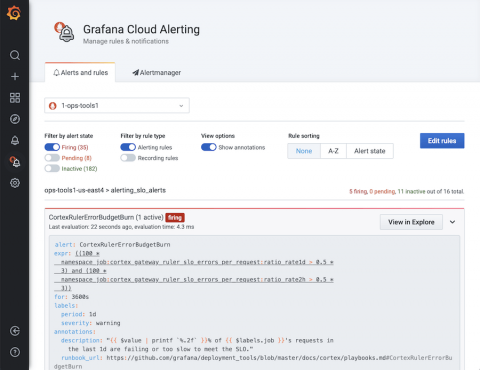Click the data source icon in 1-ops-tools1 selector

click(53, 106)
